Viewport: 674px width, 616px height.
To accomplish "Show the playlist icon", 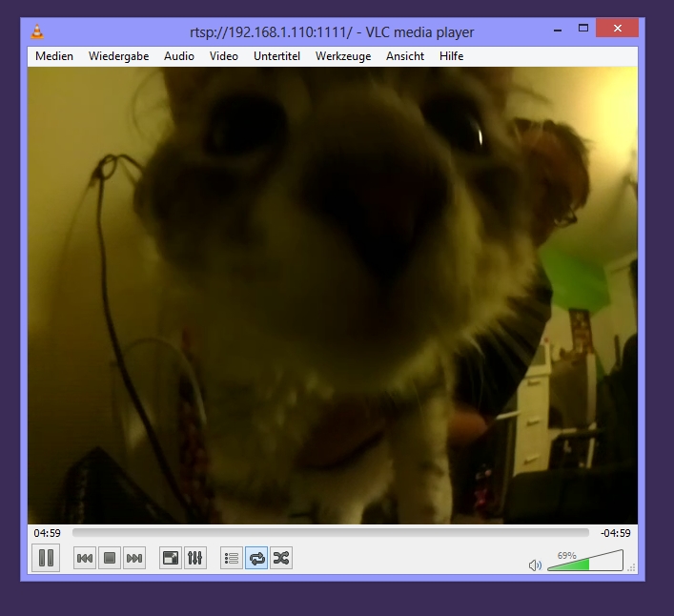I will point(232,558).
